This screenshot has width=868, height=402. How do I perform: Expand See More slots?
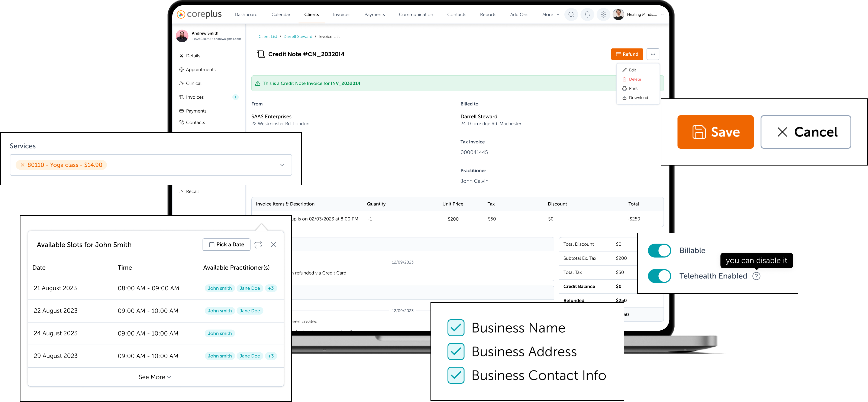coord(155,377)
